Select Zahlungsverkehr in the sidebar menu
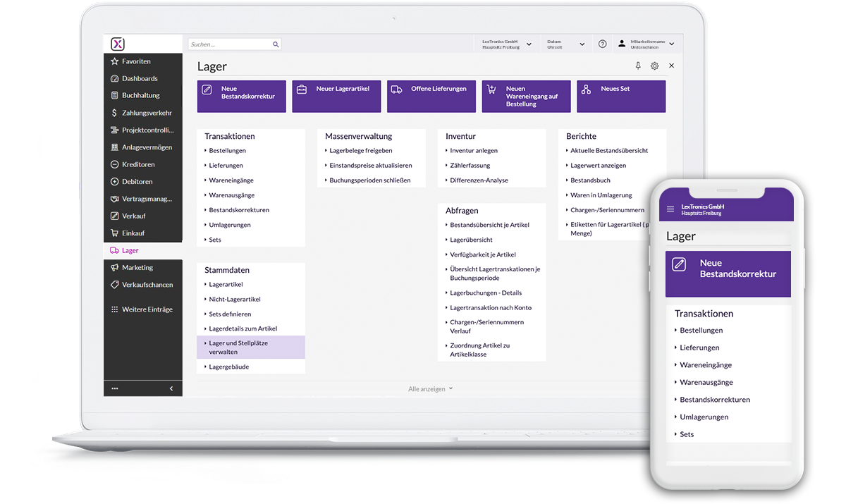Screen dimensions: 846x504 pos(146,113)
